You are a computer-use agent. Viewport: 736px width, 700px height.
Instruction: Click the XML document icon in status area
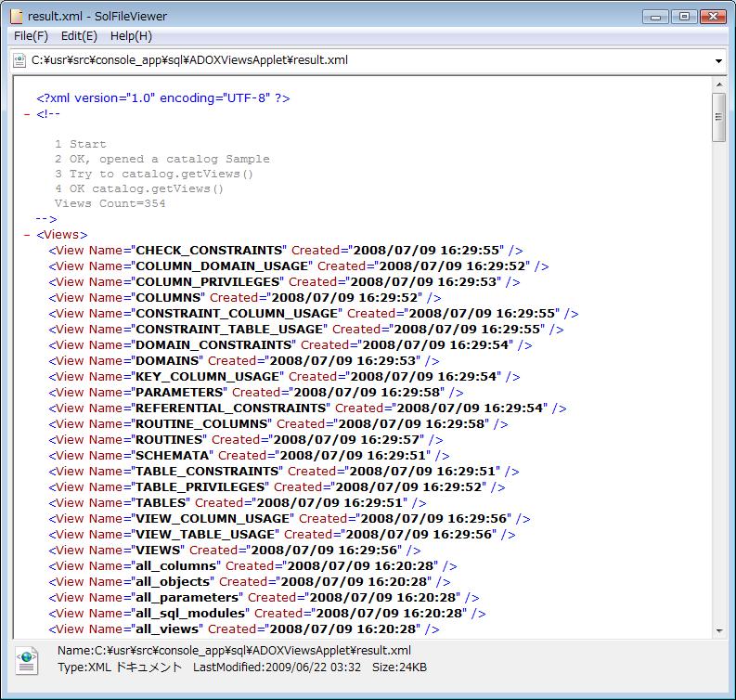point(27,661)
